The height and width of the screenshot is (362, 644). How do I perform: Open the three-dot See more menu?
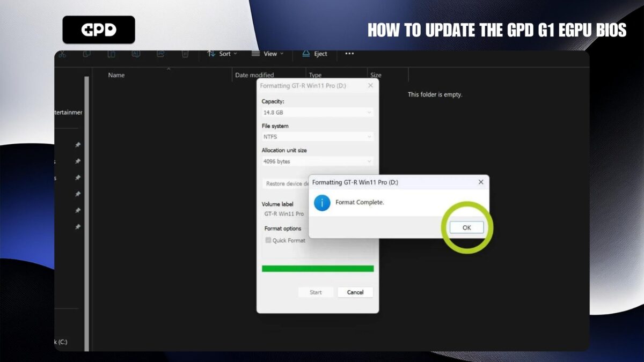click(x=349, y=54)
